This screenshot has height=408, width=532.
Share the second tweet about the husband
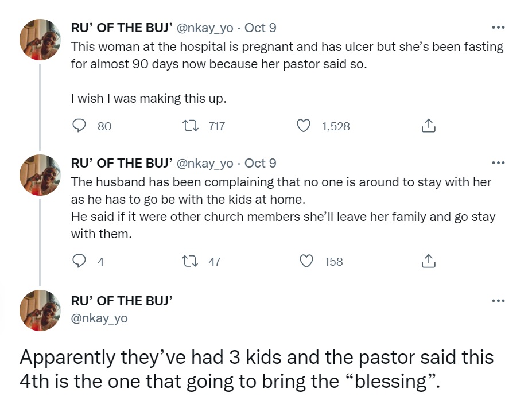[429, 262]
